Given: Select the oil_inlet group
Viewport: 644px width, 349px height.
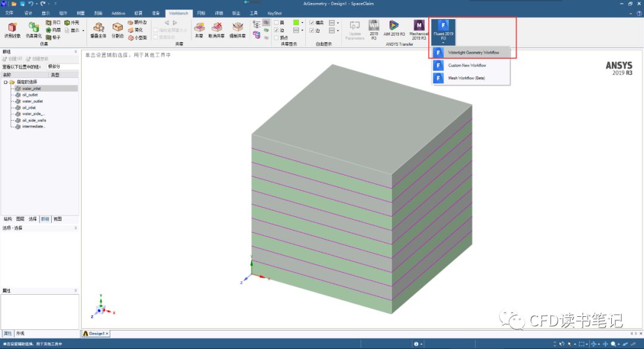Looking at the screenshot, I should (29, 107).
